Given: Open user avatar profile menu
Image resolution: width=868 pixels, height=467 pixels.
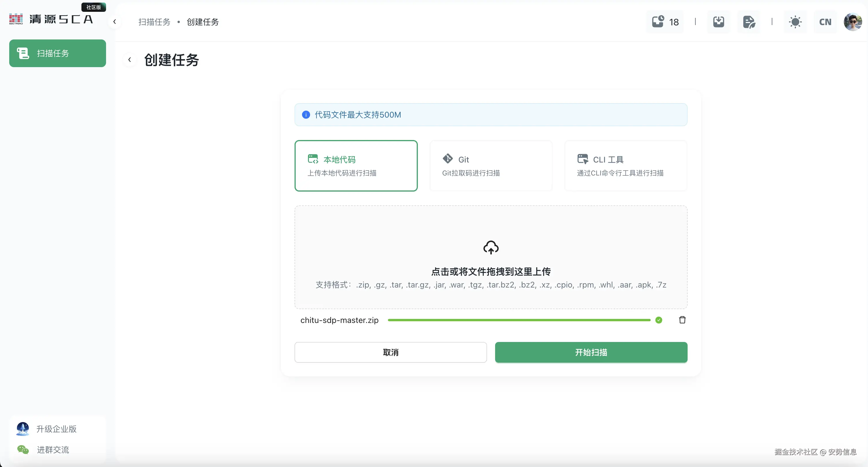Looking at the screenshot, I should point(852,22).
